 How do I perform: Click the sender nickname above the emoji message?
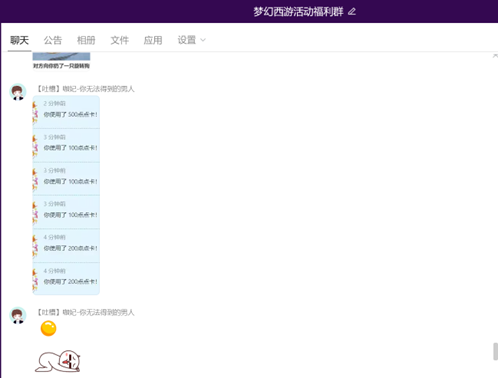point(85,312)
